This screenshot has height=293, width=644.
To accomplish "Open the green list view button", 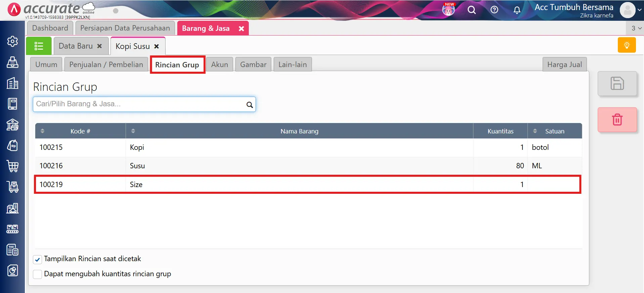I will click(39, 46).
